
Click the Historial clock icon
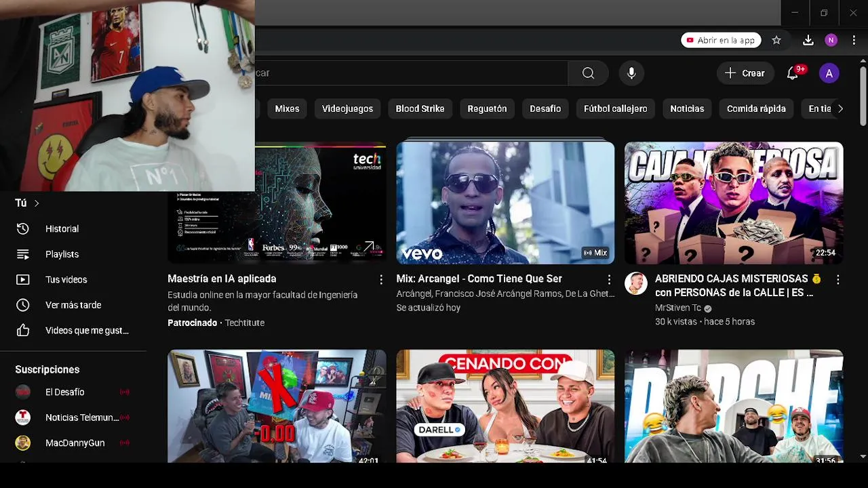(x=23, y=229)
